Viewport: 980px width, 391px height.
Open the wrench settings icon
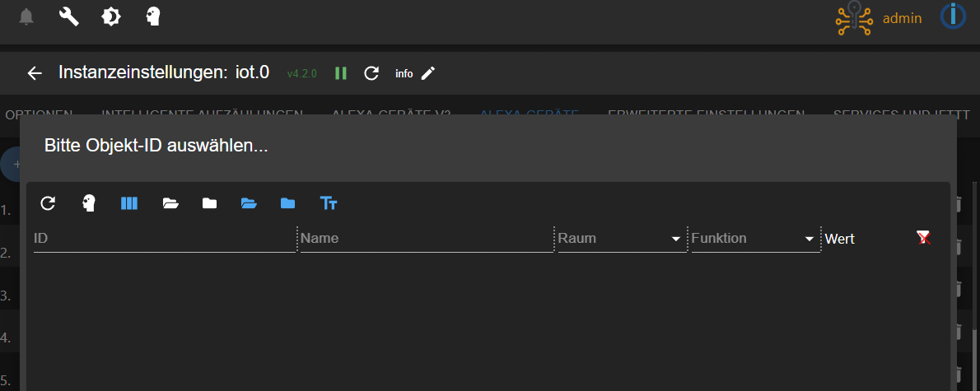click(69, 16)
